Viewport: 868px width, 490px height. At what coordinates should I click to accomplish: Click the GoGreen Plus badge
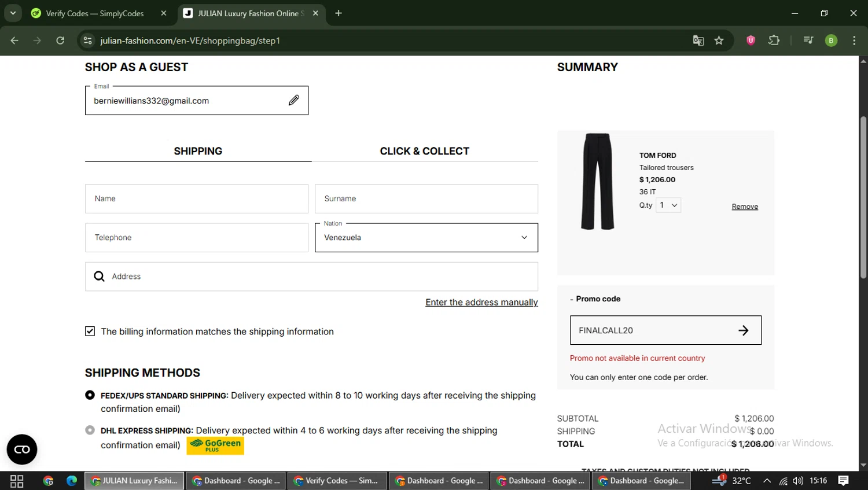[x=215, y=445]
